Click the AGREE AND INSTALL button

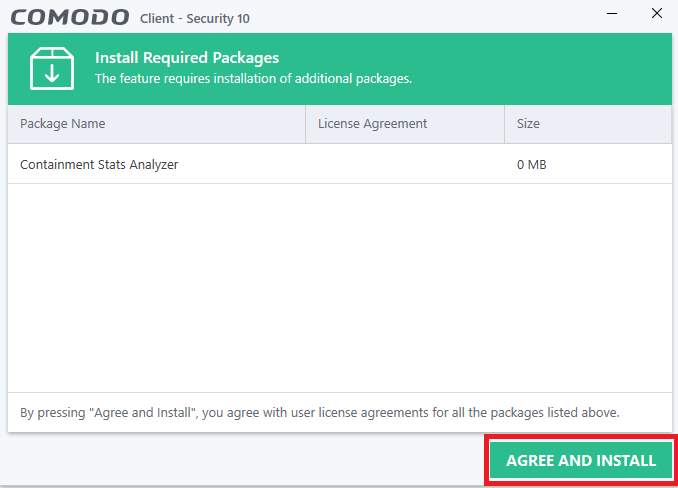click(x=581, y=460)
